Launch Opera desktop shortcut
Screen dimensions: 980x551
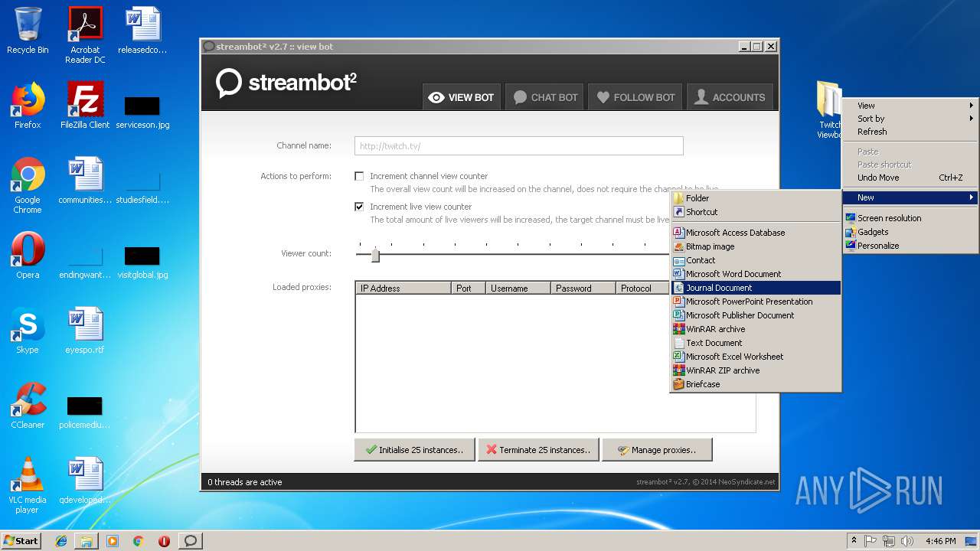[x=28, y=256]
